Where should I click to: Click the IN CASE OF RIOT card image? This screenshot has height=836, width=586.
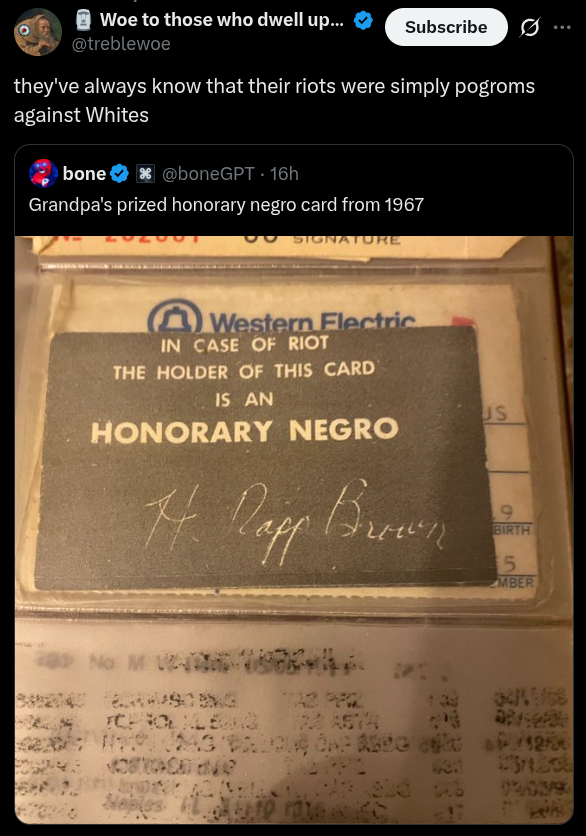click(x=267, y=459)
